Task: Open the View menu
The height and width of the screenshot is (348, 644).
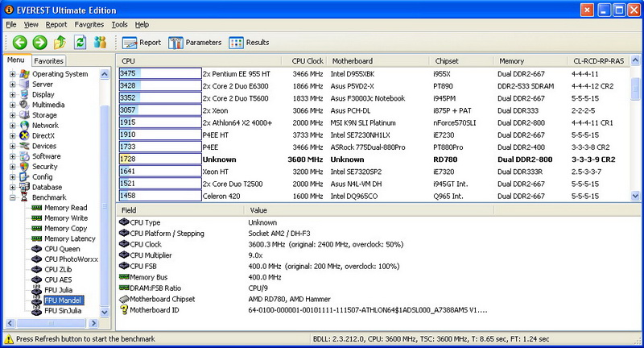Action: [x=31, y=25]
